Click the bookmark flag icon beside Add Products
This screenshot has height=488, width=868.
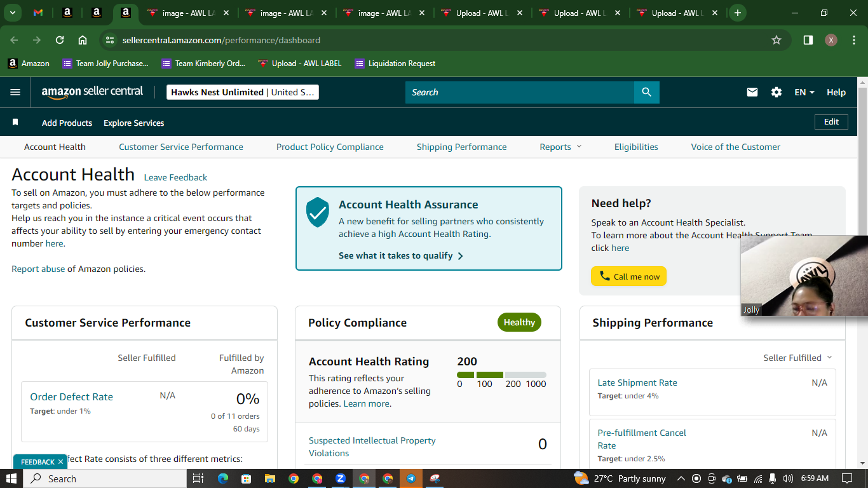point(15,122)
